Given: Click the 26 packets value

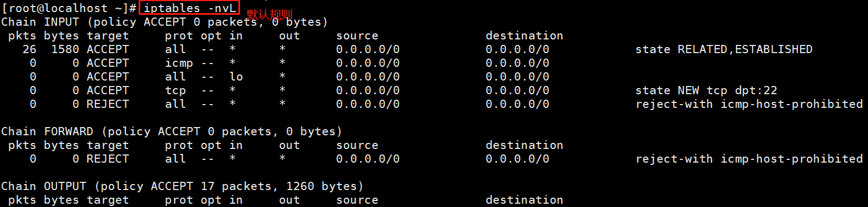Looking at the screenshot, I should click(x=30, y=49).
